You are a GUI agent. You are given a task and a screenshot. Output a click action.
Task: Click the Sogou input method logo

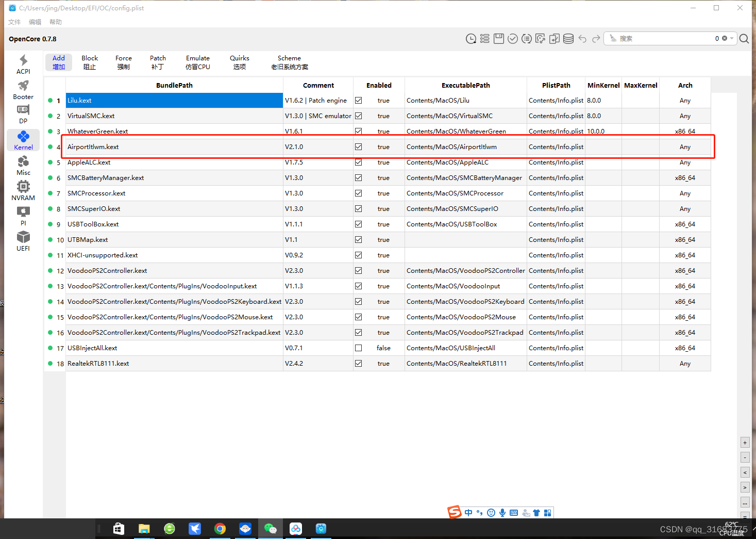tap(455, 512)
